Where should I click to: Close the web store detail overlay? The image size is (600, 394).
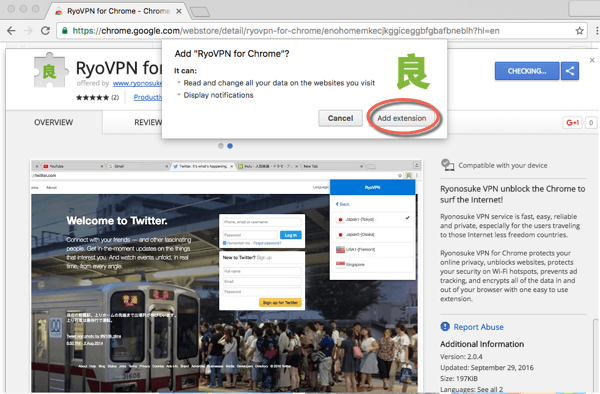click(x=592, y=60)
